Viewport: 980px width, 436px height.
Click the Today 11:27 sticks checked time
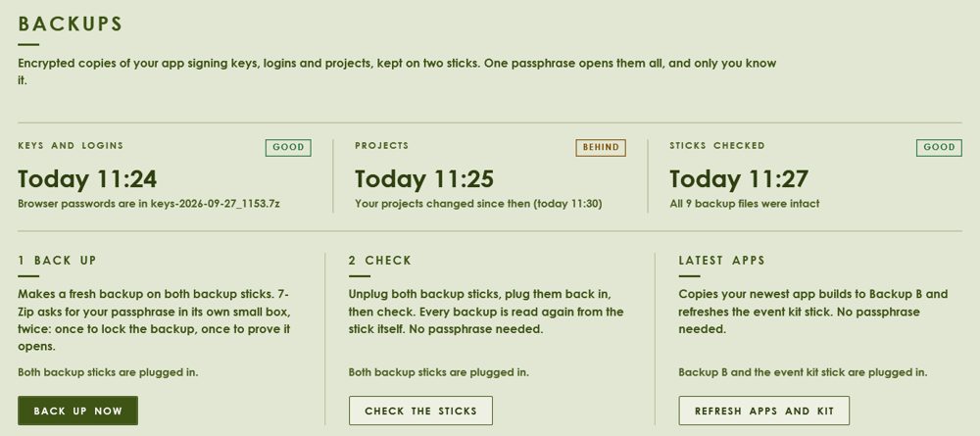click(739, 179)
